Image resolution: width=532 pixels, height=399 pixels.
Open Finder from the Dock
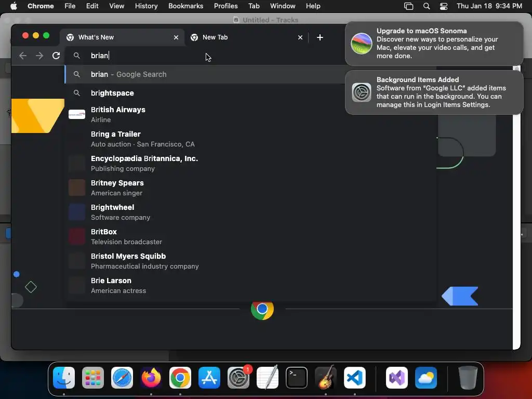tap(64, 378)
